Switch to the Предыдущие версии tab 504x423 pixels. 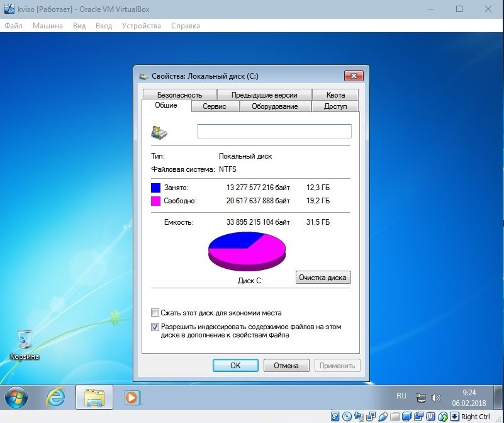(264, 95)
